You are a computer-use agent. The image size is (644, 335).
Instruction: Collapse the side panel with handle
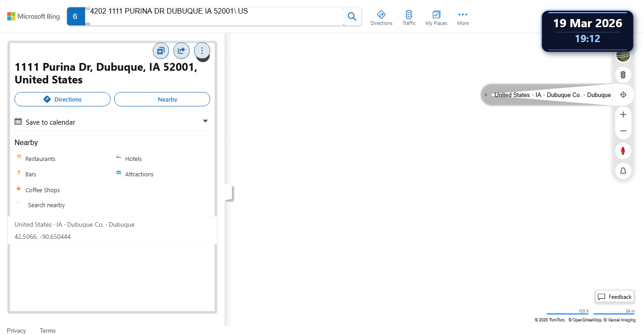click(229, 193)
